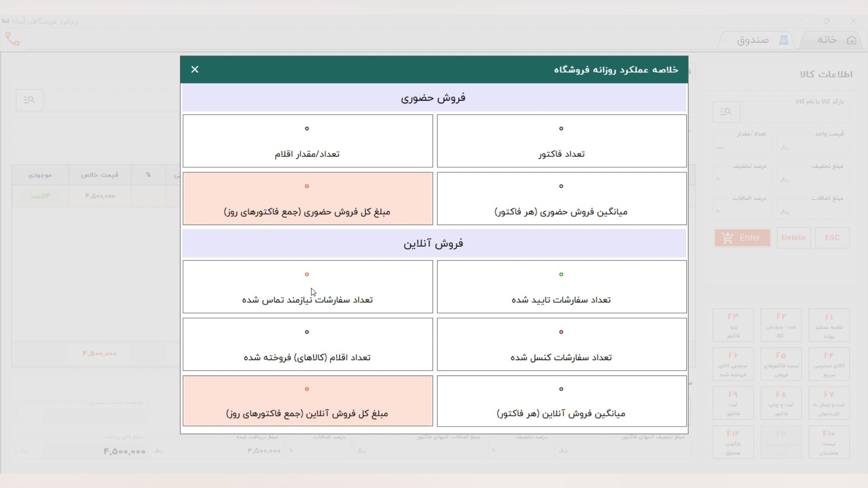The image size is (868, 488).
Task: Click the فروش حضوری section header
Action: 434,98
